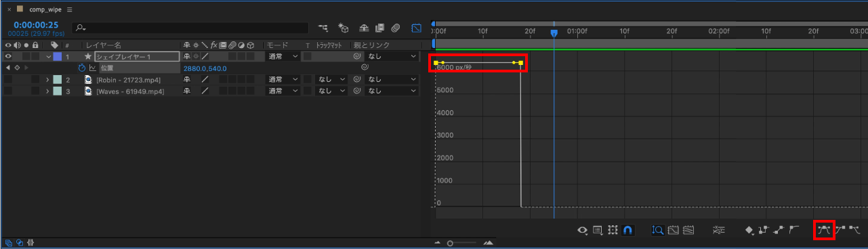Zoom out timeline with small mountains icon
This screenshot has height=249, width=868.
[x=437, y=243]
